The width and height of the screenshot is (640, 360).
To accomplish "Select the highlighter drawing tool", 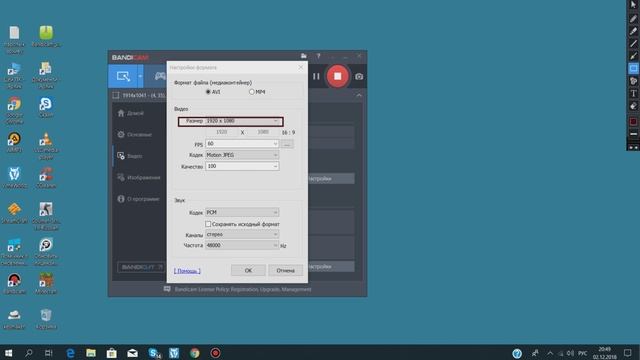I will coord(633,31).
